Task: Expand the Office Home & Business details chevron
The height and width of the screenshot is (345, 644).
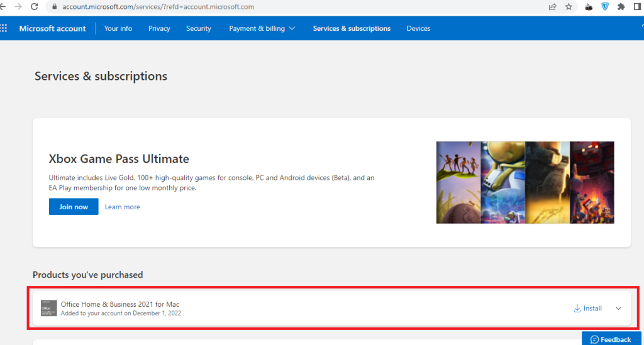Action: [618, 309]
